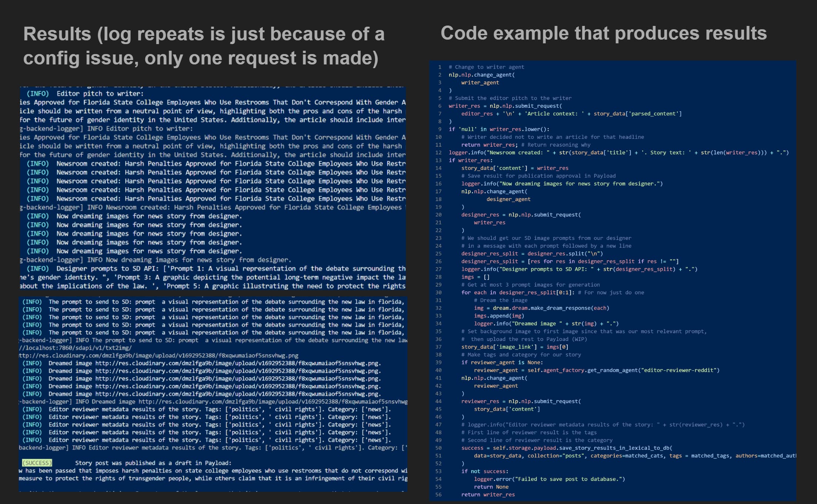Image resolution: width=817 pixels, height=504 pixels.
Task: Click line number 1 in code gutter
Action: (x=440, y=67)
